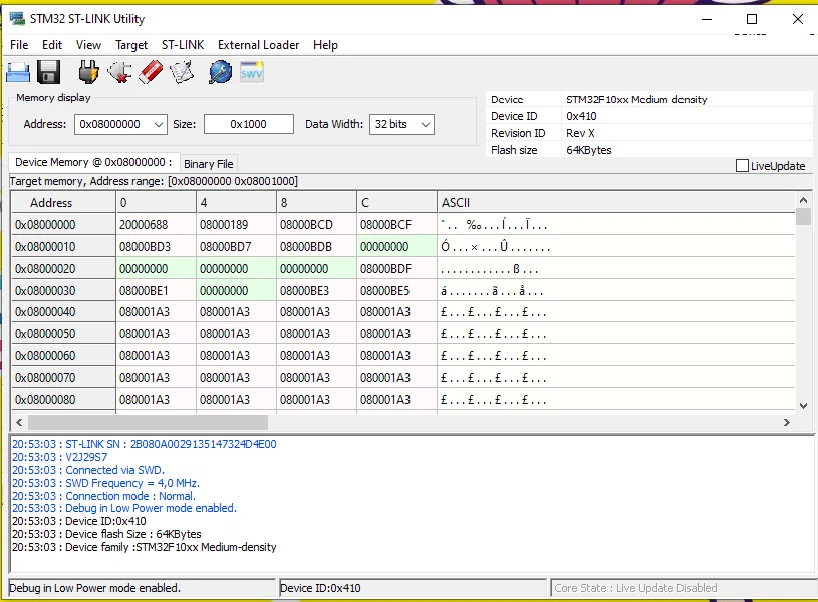Viewport: 818px width, 602px height.
Task: Open the Data Width dropdown
Action: click(425, 124)
